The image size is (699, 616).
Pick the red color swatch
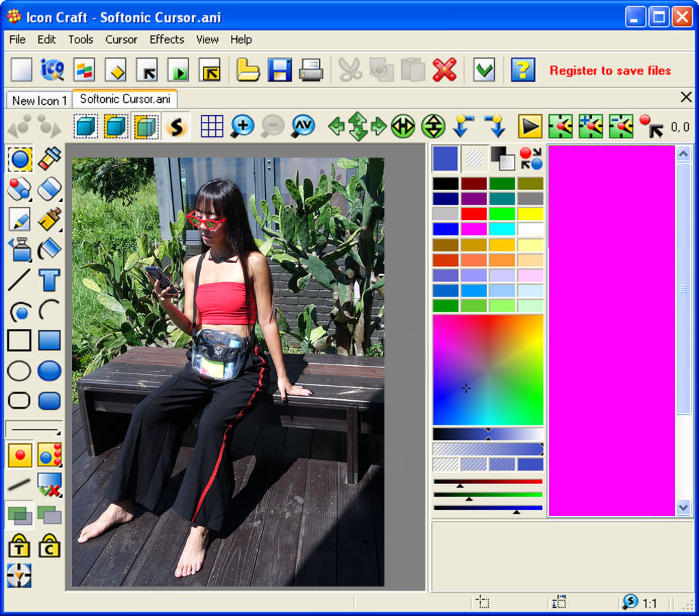coord(474,214)
